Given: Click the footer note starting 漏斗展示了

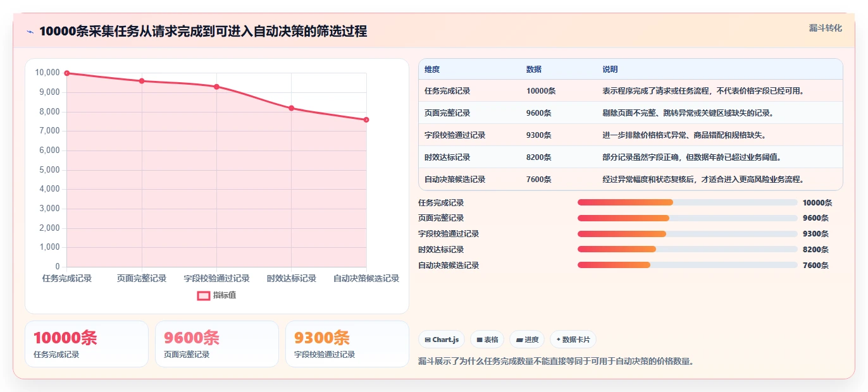Looking at the screenshot, I should pos(557,362).
